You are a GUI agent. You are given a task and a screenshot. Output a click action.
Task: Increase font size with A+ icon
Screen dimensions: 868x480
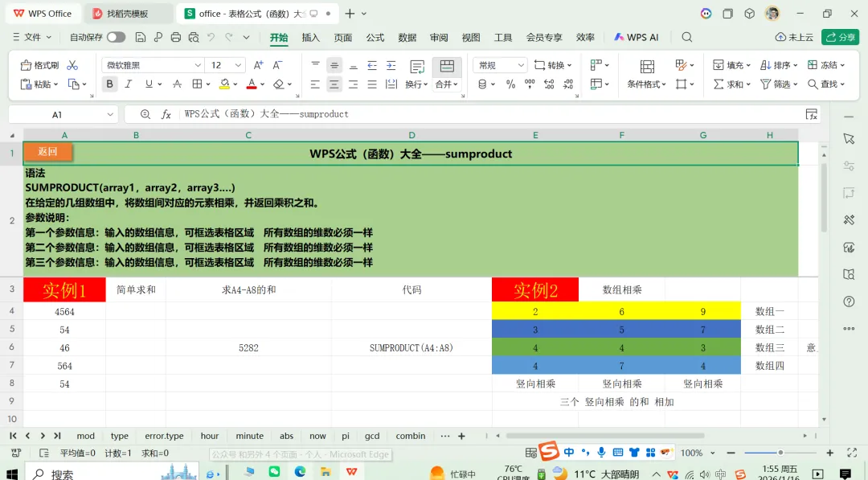click(x=258, y=65)
